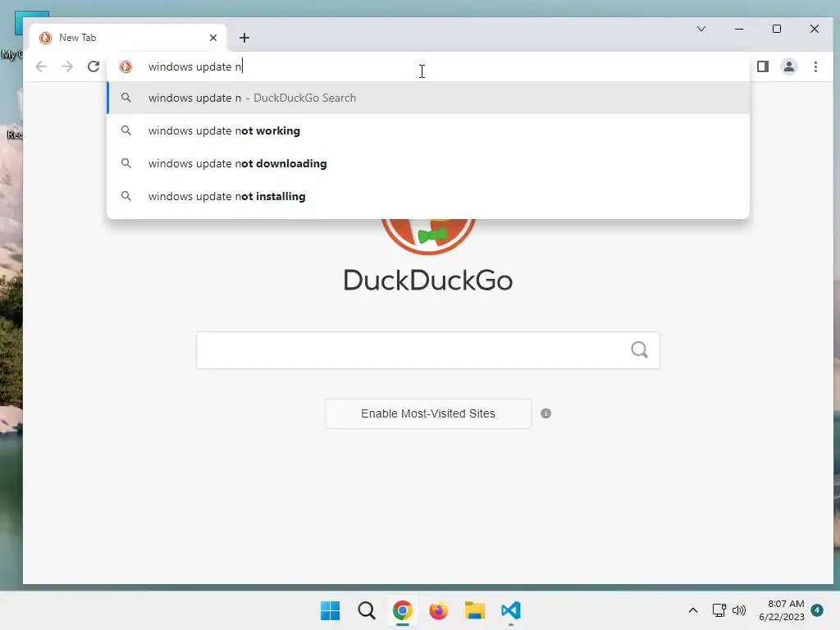Screen dimensions: 840x630
Task: Open the Chrome three-dot menu
Action: [x=815, y=66]
